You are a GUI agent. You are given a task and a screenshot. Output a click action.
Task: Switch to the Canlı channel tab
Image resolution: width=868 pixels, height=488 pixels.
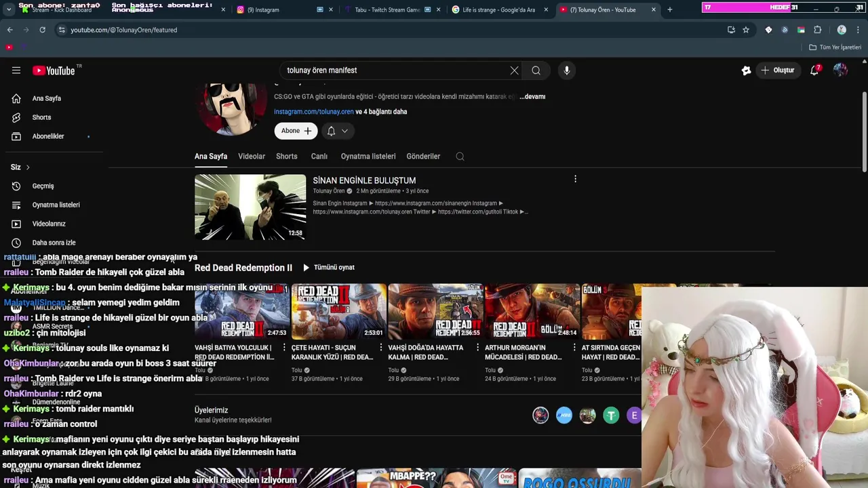point(319,157)
